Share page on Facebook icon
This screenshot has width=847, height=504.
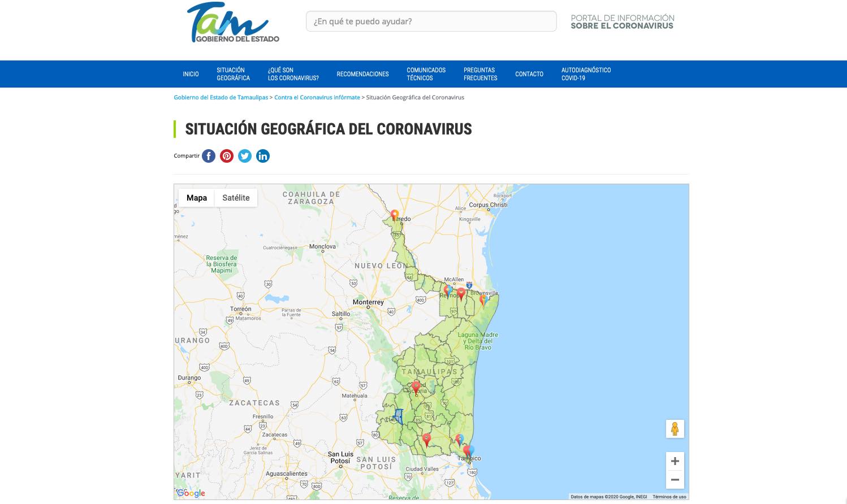[x=209, y=156]
